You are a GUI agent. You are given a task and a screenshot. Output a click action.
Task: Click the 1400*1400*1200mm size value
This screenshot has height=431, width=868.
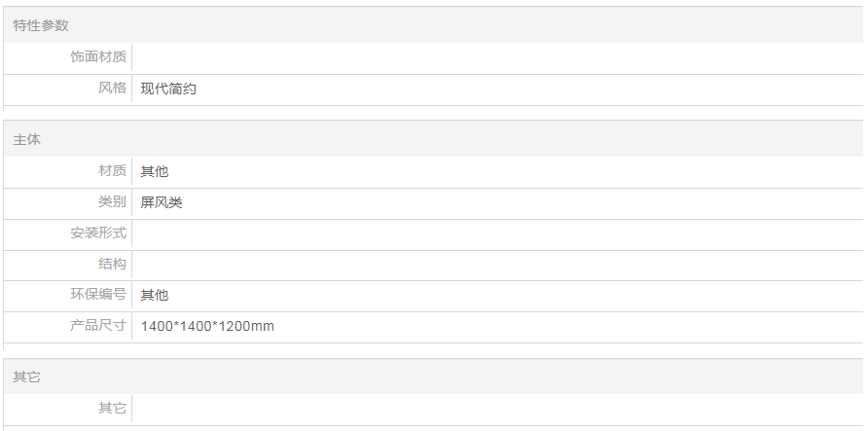click(x=207, y=327)
